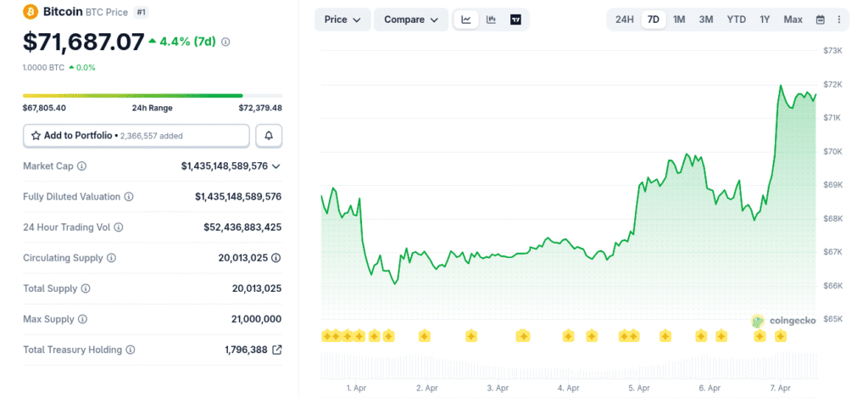Open the chart's three-dot options menu
This screenshot has height=398, width=868.
(x=839, y=20)
